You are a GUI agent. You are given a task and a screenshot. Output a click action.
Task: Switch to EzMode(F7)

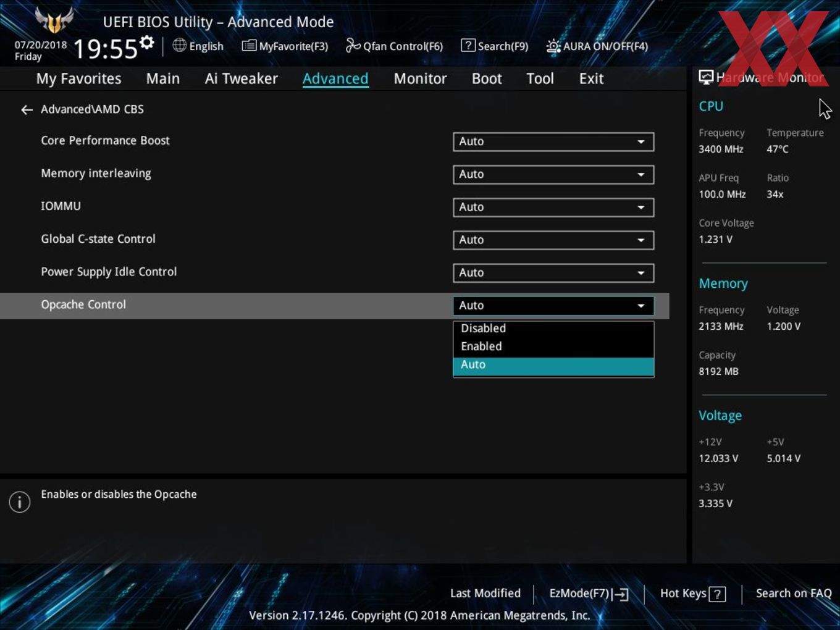pyautogui.click(x=589, y=594)
